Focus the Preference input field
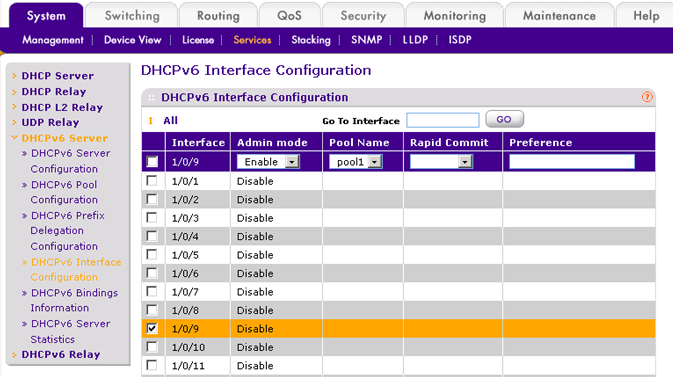This screenshot has width=673, height=377. click(572, 161)
